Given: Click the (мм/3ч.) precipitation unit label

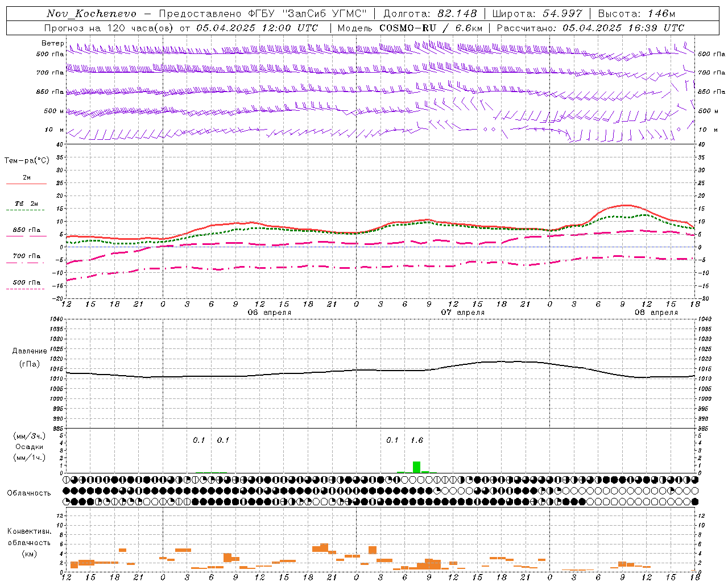Looking at the screenshot, I should click(x=30, y=436).
